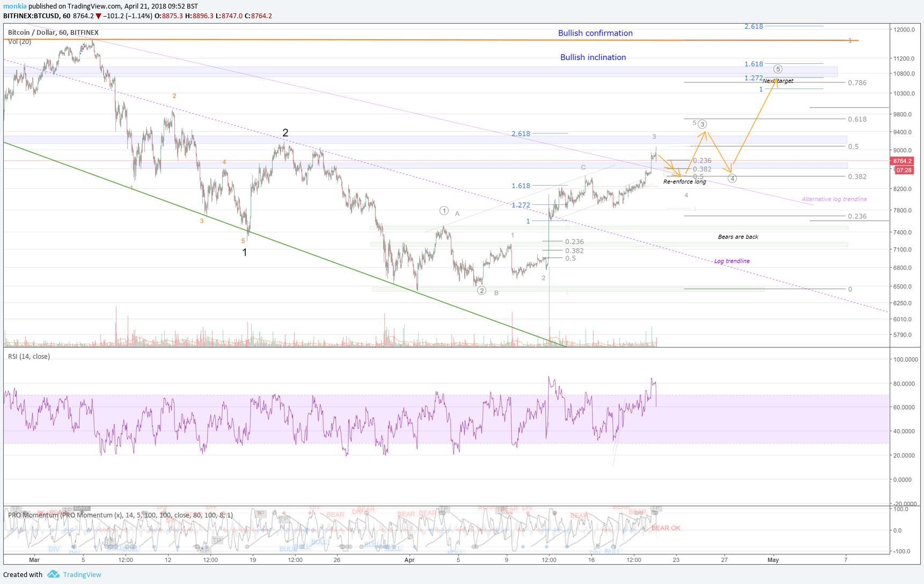
Task: Click the May label on the date axis
Action: click(x=773, y=560)
